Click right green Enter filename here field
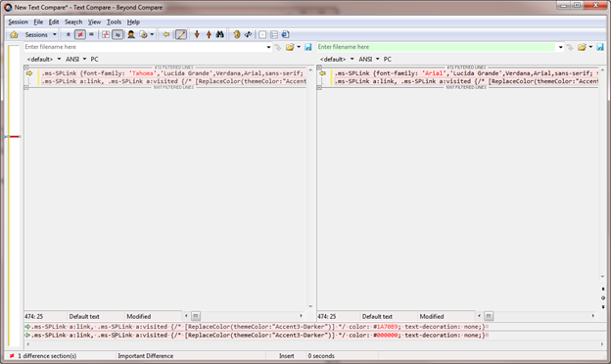Image resolution: width=611 pixels, height=364 pixels. (x=436, y=47)
